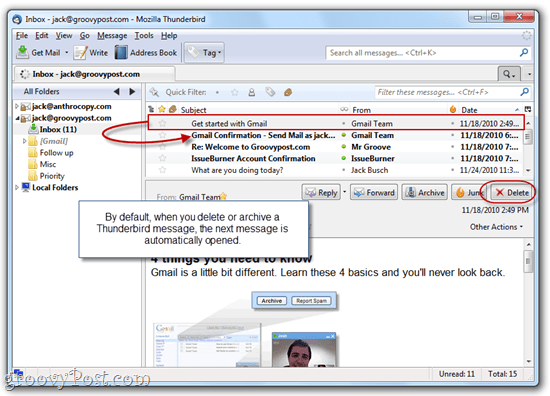Viewport: 550px width, 396px height.
Task: Click the Get Mail download icon
Action: coord(22,53)
